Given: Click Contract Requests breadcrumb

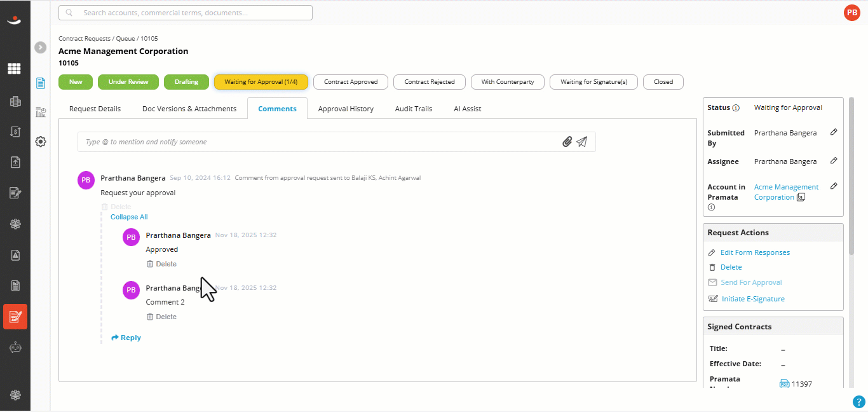Looking at the screenshot, I should (x=85, y=38).
